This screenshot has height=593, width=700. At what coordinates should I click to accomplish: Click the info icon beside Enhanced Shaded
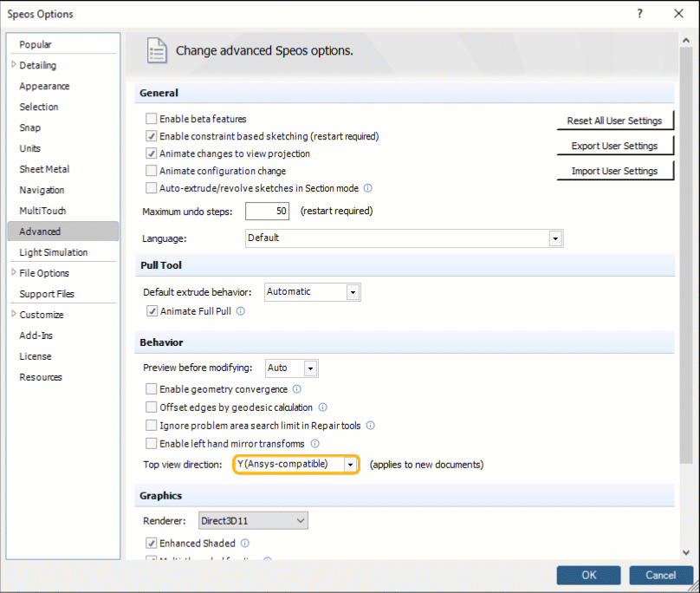click(x=243, y=543)
